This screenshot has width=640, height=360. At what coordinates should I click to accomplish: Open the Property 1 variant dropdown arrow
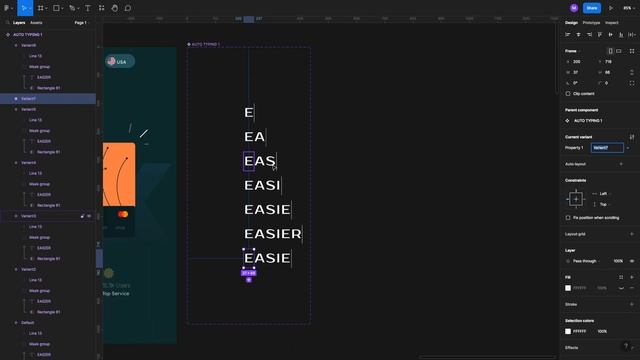point(628,148)
